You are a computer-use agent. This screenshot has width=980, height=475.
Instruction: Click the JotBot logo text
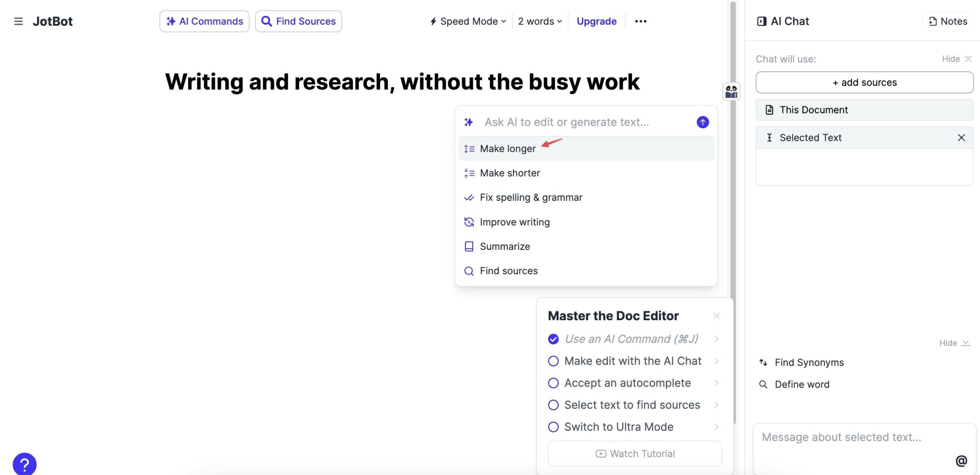[52, 21]
